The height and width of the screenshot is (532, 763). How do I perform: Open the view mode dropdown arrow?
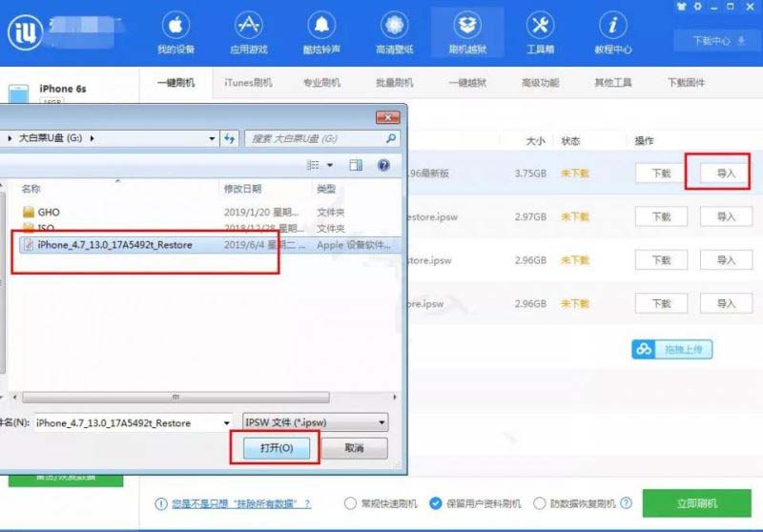pos(330,165)
